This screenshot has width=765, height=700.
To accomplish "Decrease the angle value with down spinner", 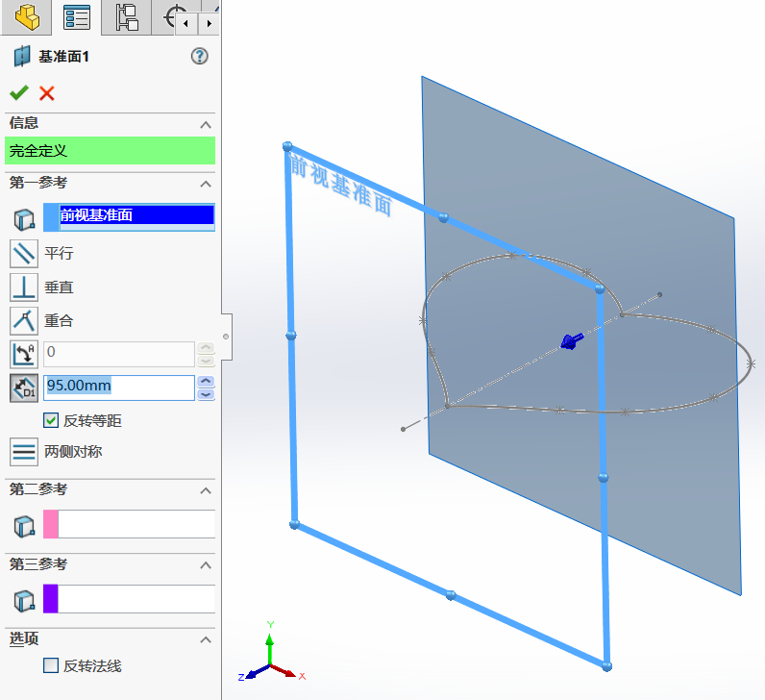I will (x=206, y=361).
